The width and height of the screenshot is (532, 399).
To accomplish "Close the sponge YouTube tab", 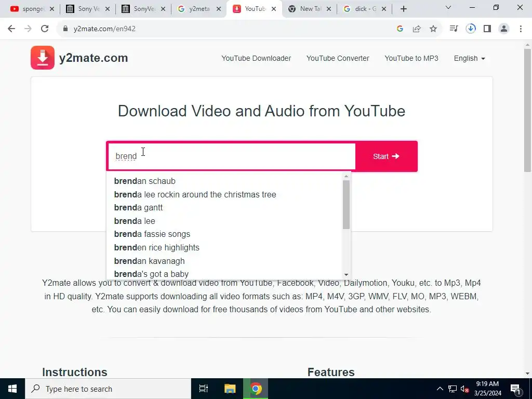I will click(x=52, y=9).
